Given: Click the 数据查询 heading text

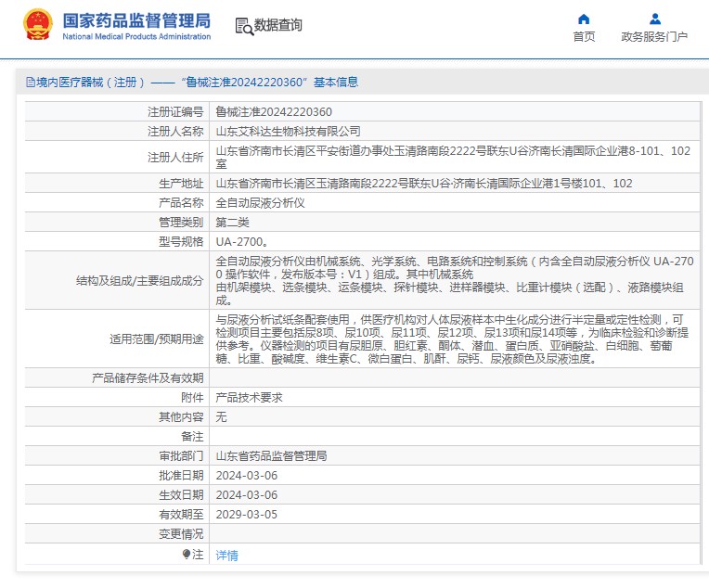Looking at the screenshot, I should (x=277, y=25).
